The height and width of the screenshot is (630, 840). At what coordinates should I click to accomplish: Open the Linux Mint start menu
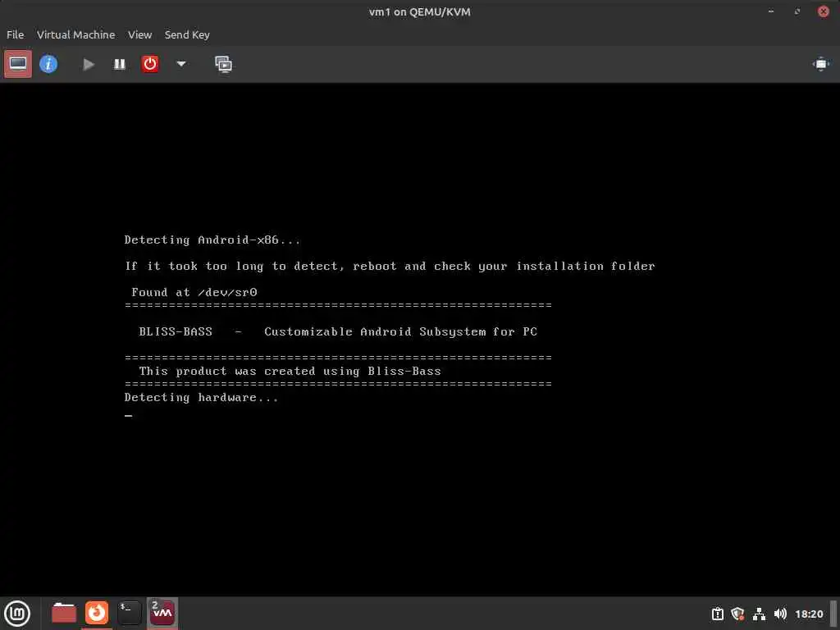coord(17,614)
